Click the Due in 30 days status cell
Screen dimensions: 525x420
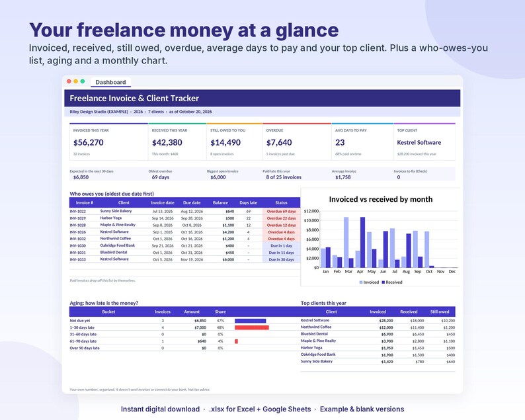281,259
